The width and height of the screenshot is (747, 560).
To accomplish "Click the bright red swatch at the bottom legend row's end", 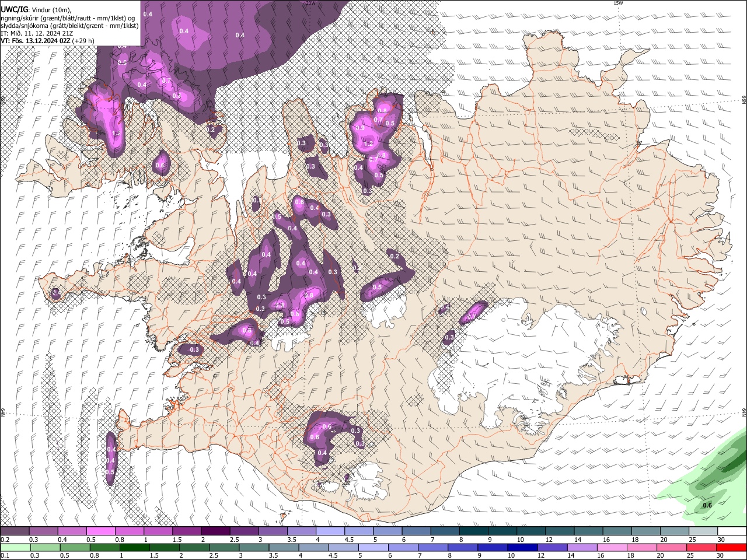I will click(732, 548).
